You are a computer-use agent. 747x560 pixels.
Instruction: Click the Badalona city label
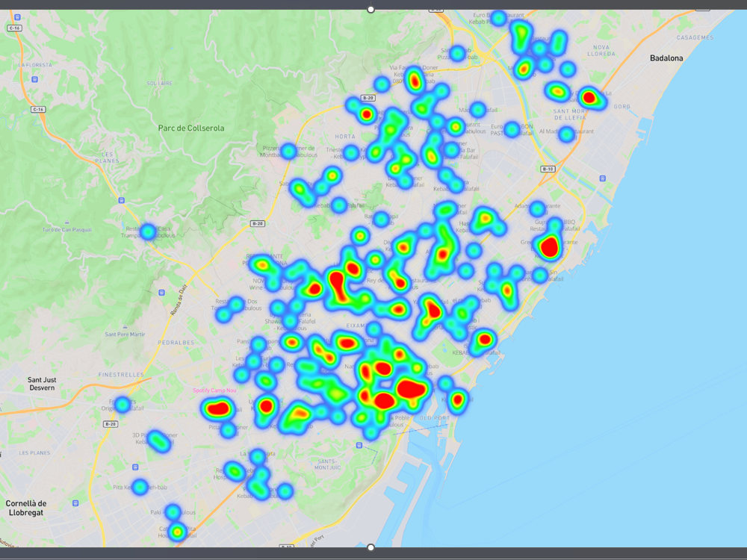click(666, 58)
